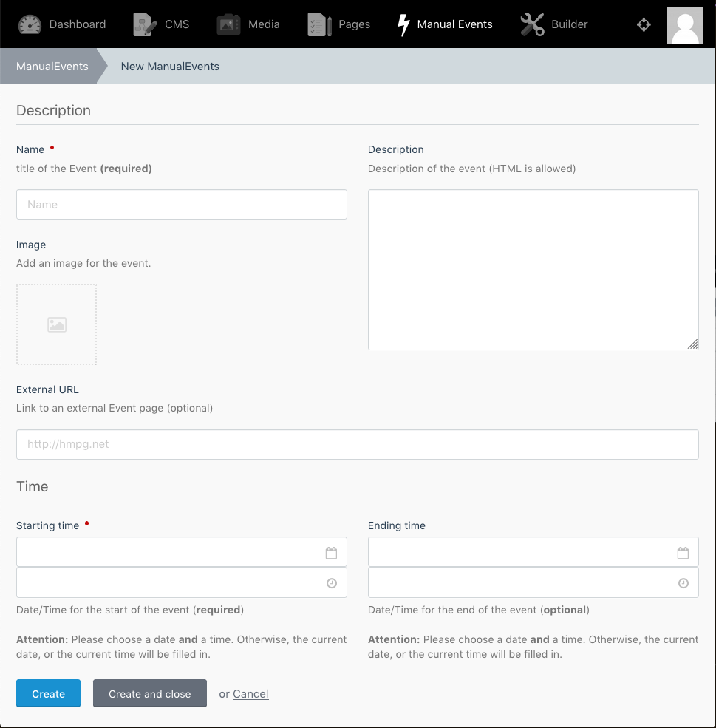This screenshot has width=716, height=728.
Task: Open the Starting time calendar picker icon
Action: click(331, 553)
